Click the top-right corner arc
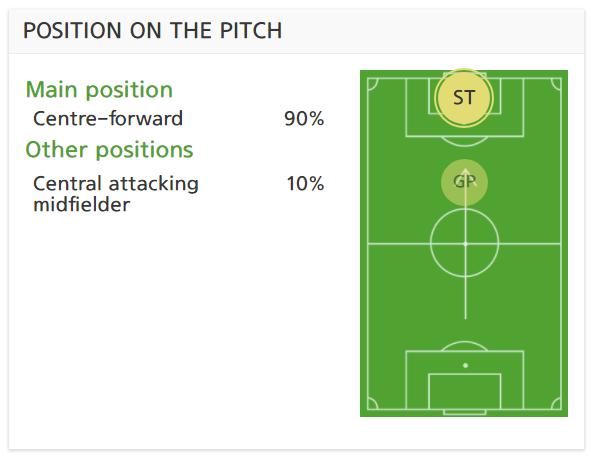 point(556,84)
